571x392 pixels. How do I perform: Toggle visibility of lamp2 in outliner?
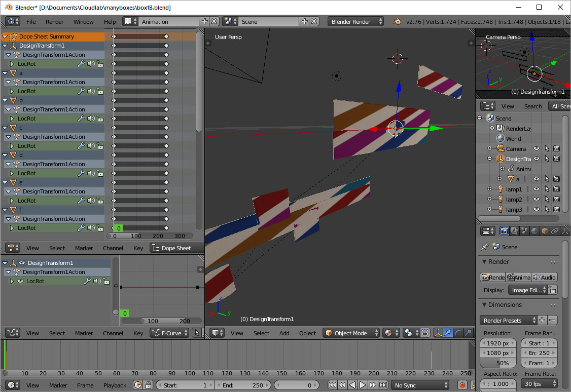(537, 200)
